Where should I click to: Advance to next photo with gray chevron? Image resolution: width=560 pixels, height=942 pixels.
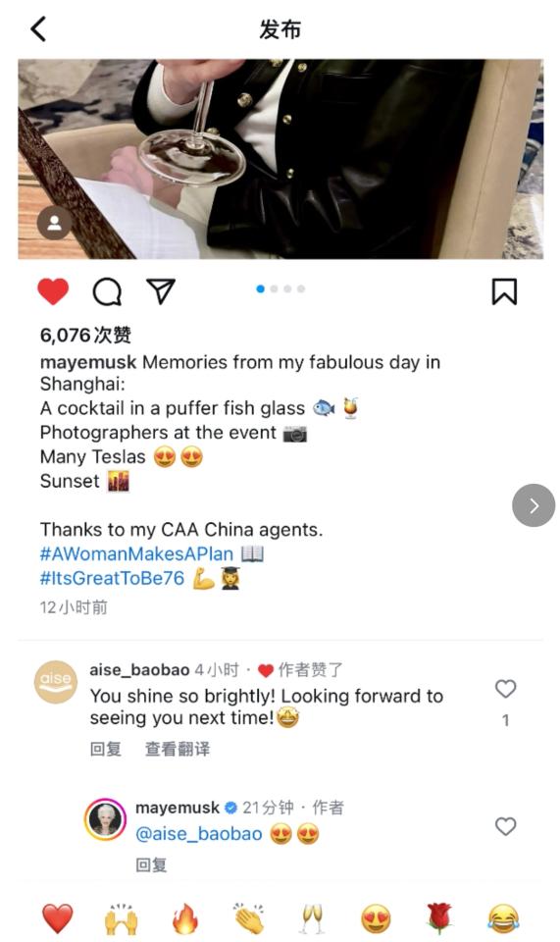tap(533, 505)
